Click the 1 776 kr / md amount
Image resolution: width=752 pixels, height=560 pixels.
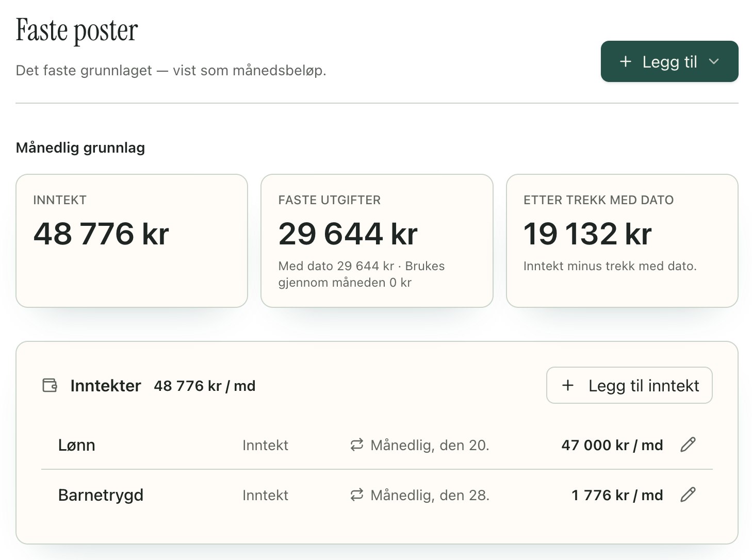click(617, 495)
